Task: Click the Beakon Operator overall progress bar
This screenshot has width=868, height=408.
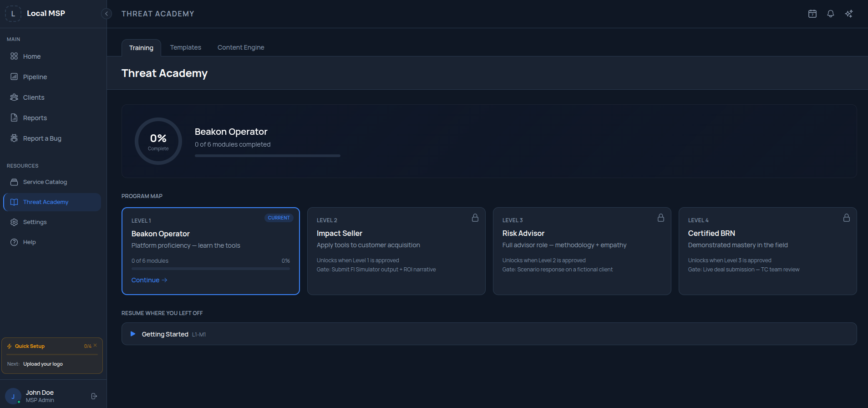Action: 268,156
